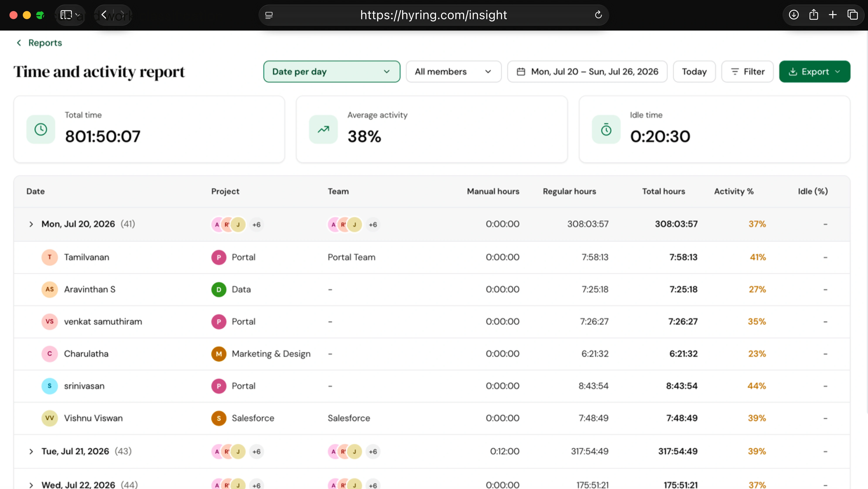868x489 pixels.
Task: Open the All members dropdown
Action: click(454, 72)
